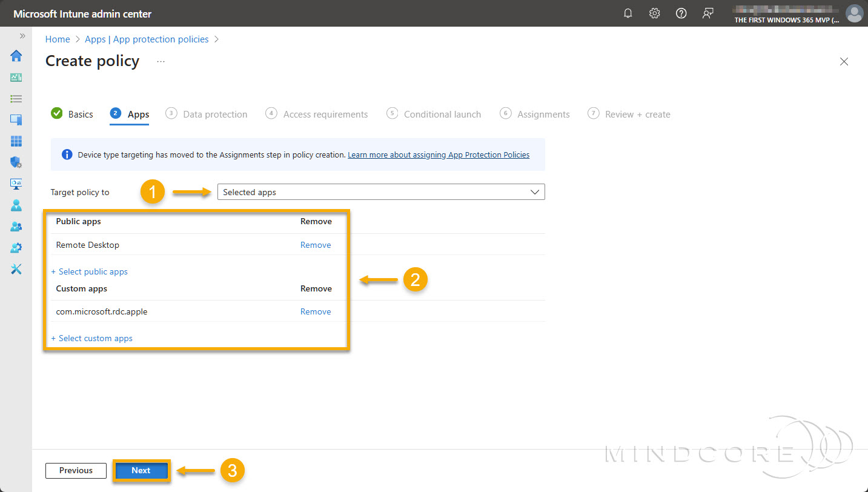This screenshot has height=492, width=868.
Task: Click the Next button
Action: pos(141,470)
